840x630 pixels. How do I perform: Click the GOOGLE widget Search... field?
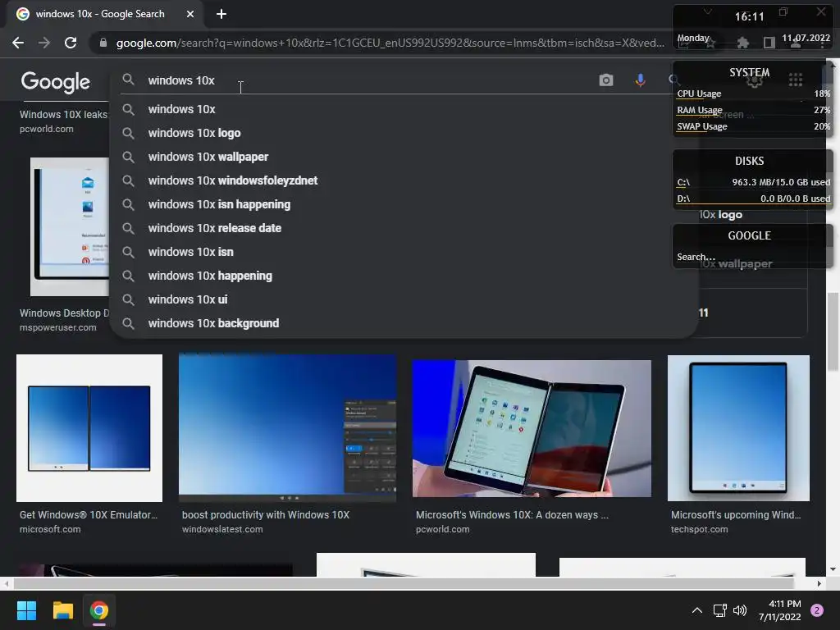point(752,257)
